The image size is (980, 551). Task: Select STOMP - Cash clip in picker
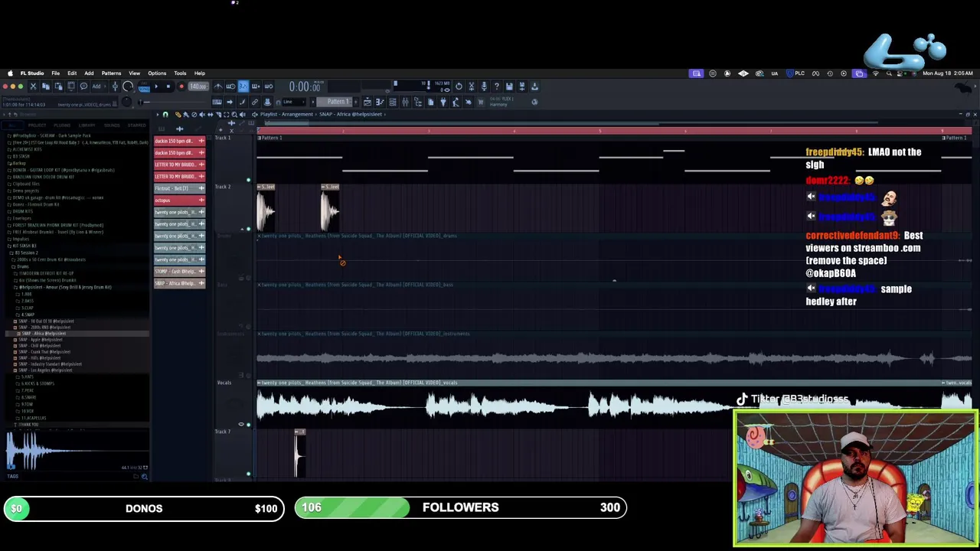click(179, 272)
